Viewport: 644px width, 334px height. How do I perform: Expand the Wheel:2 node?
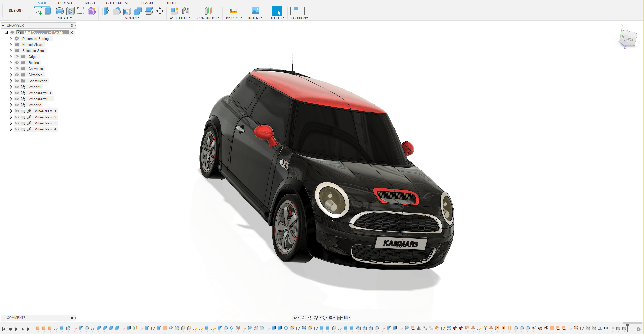click(x=11, y=105)
